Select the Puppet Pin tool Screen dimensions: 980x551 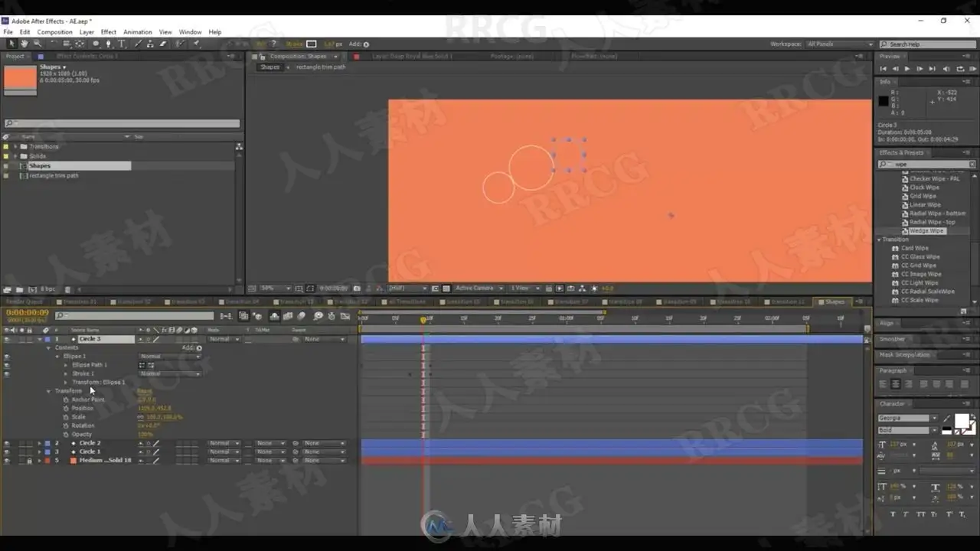coord(196,44)
